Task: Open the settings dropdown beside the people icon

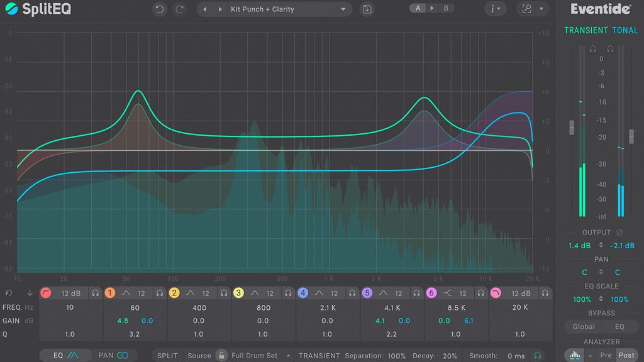Action: click(x=541, y=9)
